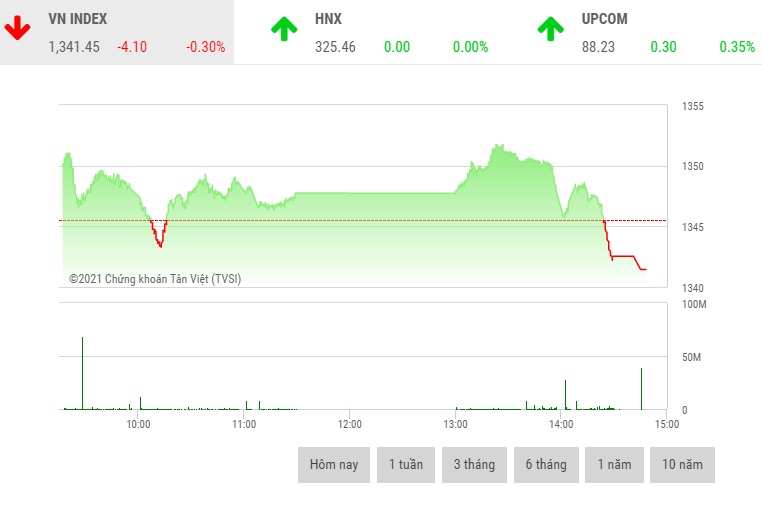
Task: Click the UPCOM percentage change 0.35%
Action: [737, 47]
